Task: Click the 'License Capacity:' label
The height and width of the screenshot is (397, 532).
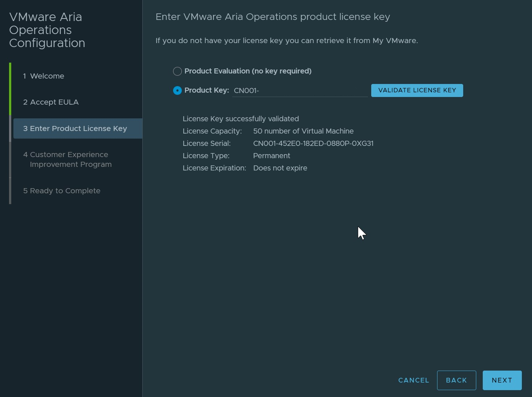Action: tap(212, 131)
